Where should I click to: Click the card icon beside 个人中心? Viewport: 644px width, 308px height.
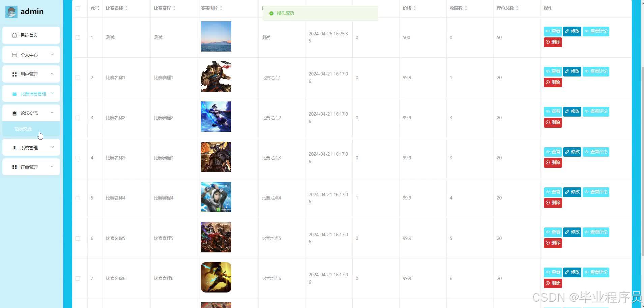pyautogui.click(x=14, y=55)
